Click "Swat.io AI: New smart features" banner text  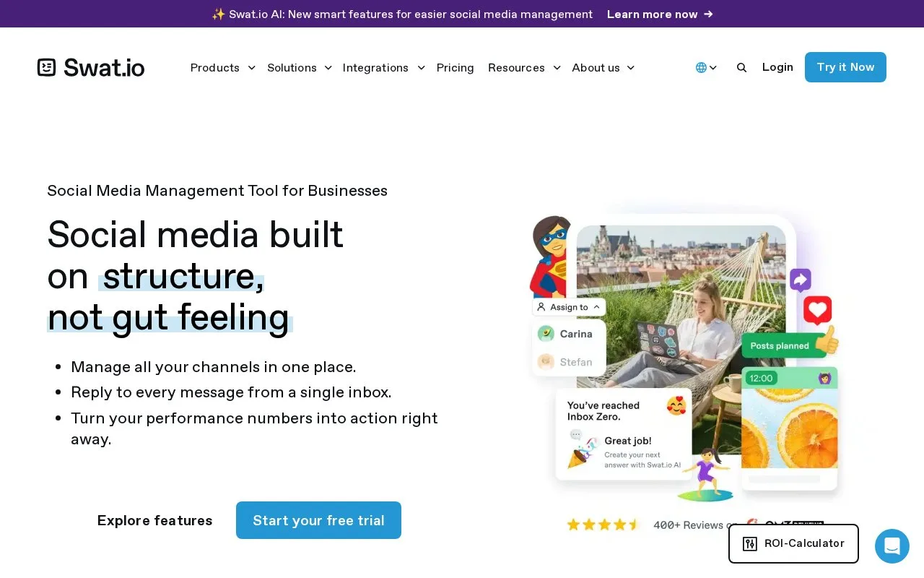point(402,14)
